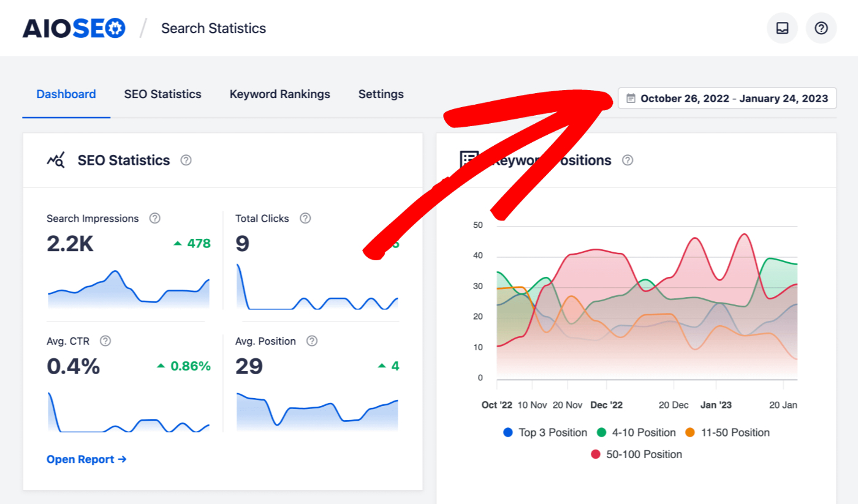Click the Avg. Position sparkline chart
858x504 pixels.
[317, 413]
